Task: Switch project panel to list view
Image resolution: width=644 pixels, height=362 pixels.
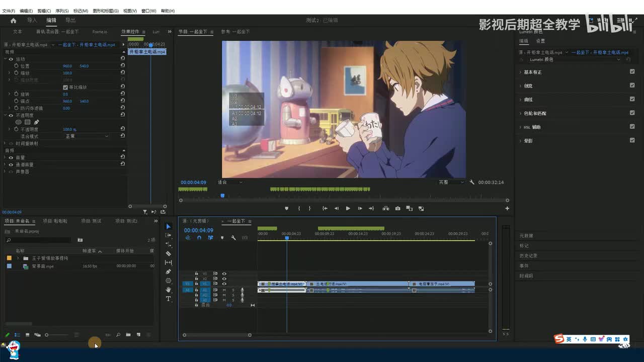Action: (x=17, y=335)
